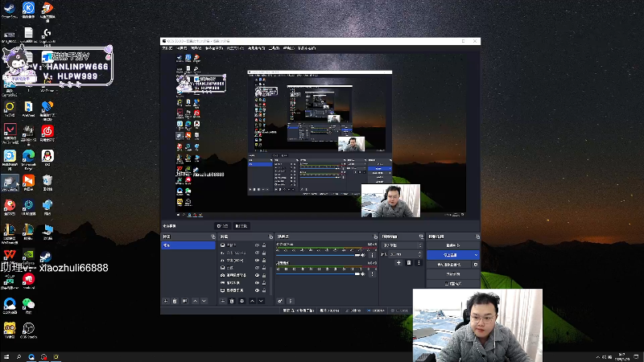The height and width of the screenshot is (362, 644).
Task: Select the Recycle Bin desktop icon
Action: (x=47, y=183)
